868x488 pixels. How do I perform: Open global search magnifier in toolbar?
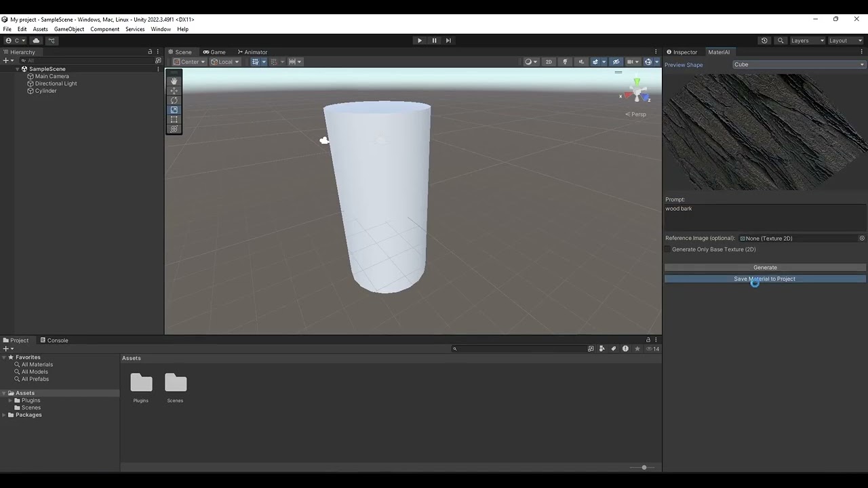[781, 41]
